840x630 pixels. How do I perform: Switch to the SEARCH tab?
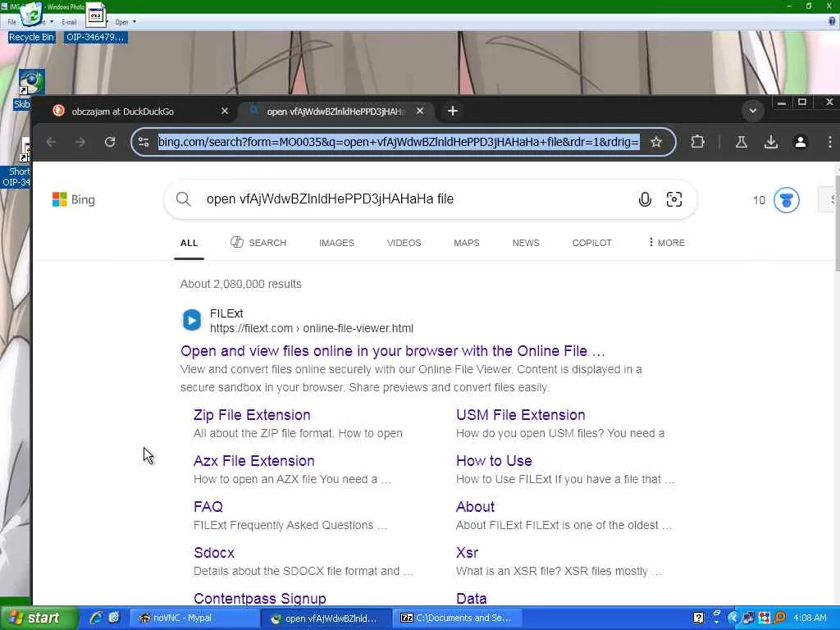click(x=258, y=243)
